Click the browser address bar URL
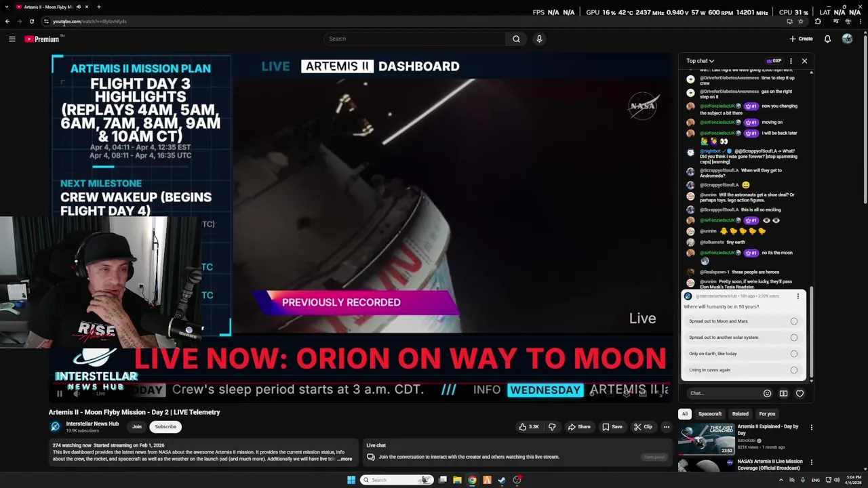Image resolution: width=868 pixels, height=488 pixels. coord(90,21)
